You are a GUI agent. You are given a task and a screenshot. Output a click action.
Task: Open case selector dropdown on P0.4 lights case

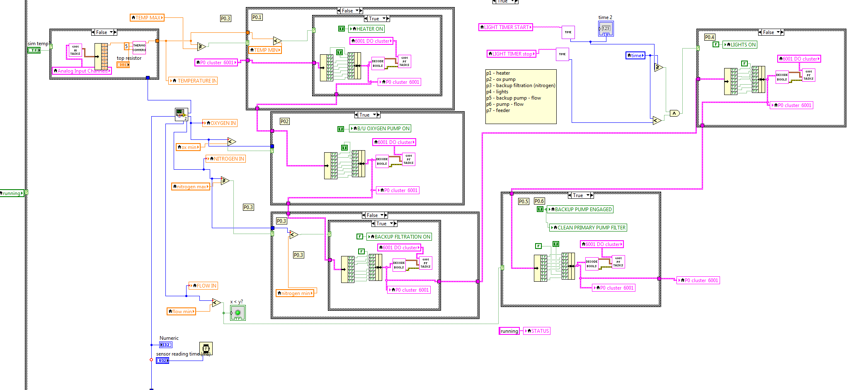pyautogui.click(x=778, y=32)
